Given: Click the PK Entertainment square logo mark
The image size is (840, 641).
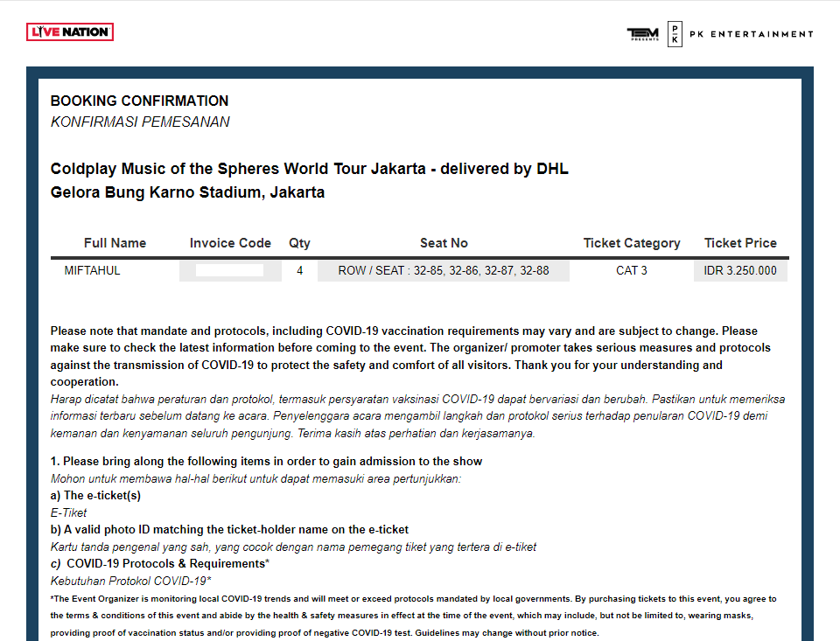Looking at the screenshot, I should (675, 34).
